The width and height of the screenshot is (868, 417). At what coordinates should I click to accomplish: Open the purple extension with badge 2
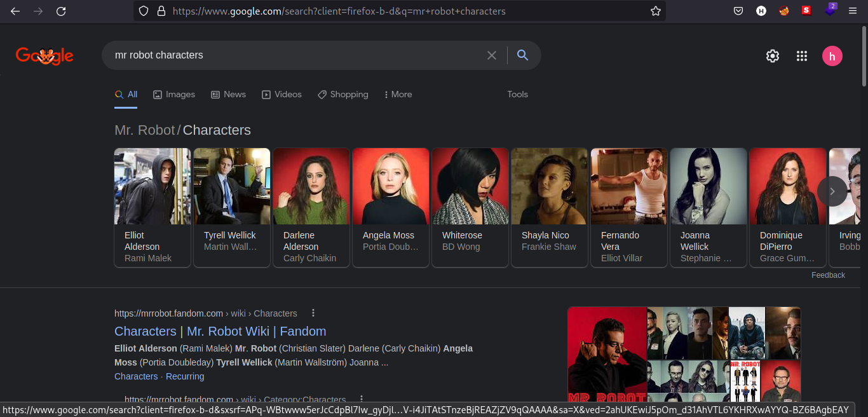point(830,10)
